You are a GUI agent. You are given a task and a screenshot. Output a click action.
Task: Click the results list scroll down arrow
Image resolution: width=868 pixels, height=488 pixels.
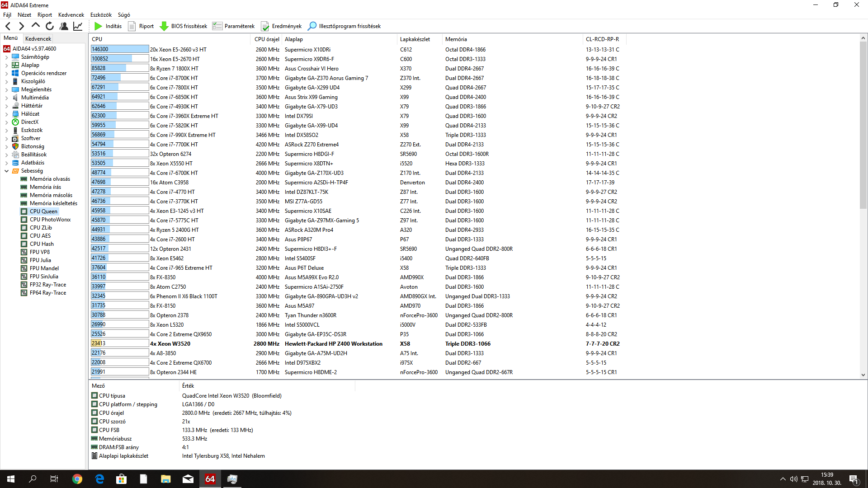[863, 375]
